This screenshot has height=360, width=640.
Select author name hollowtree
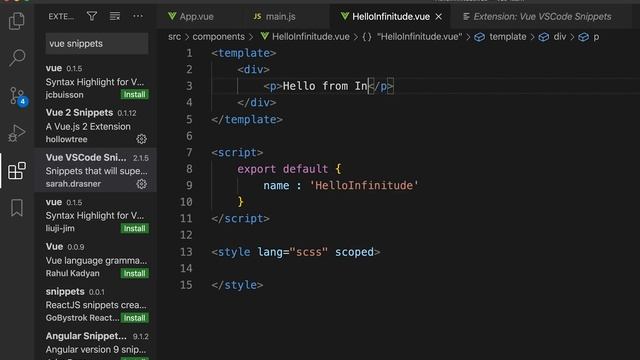click(67, 139)
